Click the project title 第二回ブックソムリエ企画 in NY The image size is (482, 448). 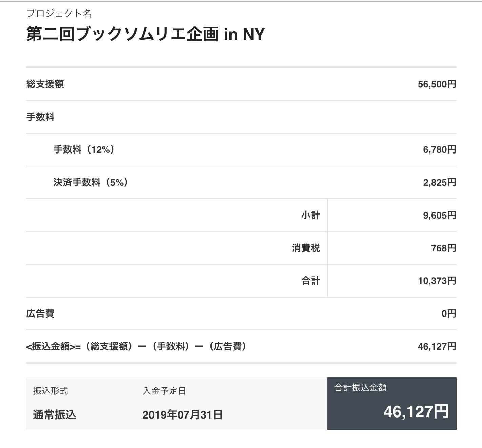pyautogui.click(x=145, y=35)
